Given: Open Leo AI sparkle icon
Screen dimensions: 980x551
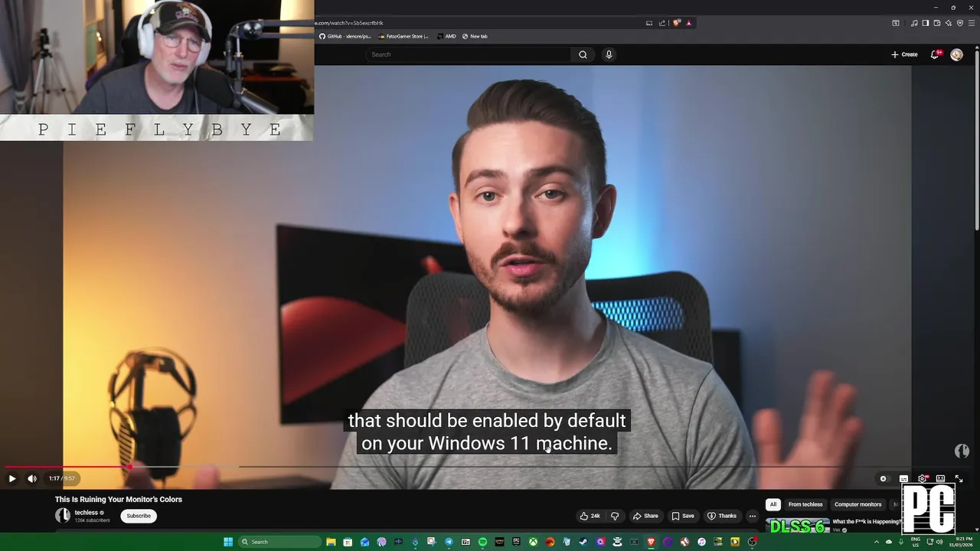Looking at the screenshot, I should click(x=949, y=23).
